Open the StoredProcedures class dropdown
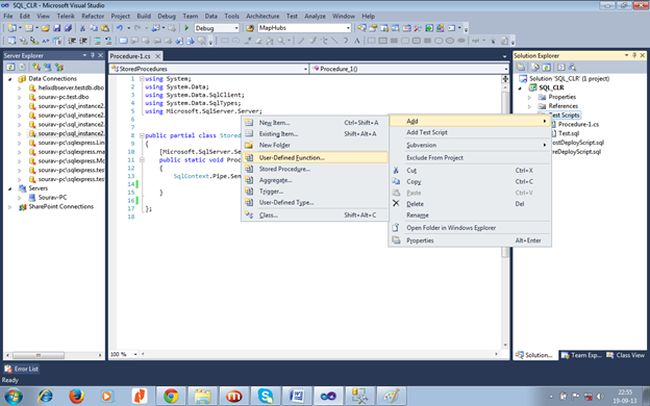The width and height of the screenshot is (650, 406). coord(306,69)
